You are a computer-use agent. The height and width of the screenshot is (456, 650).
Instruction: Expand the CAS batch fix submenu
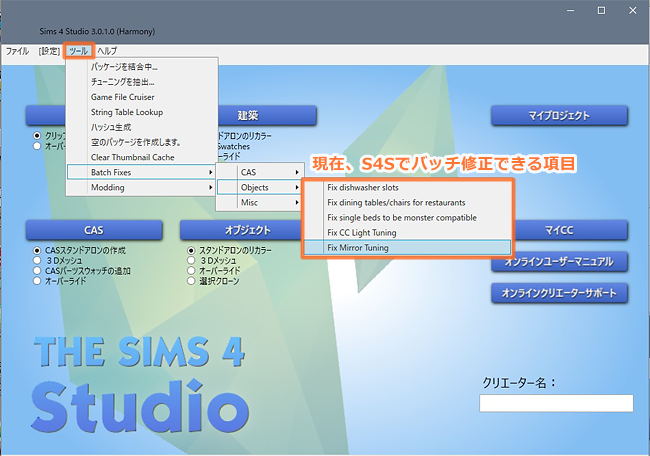click(260, 172)
